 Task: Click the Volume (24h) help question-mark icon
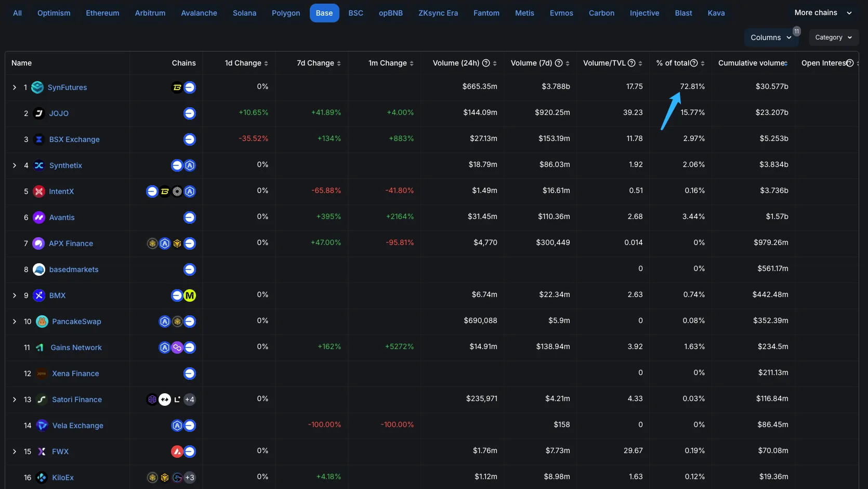(486, 63)
